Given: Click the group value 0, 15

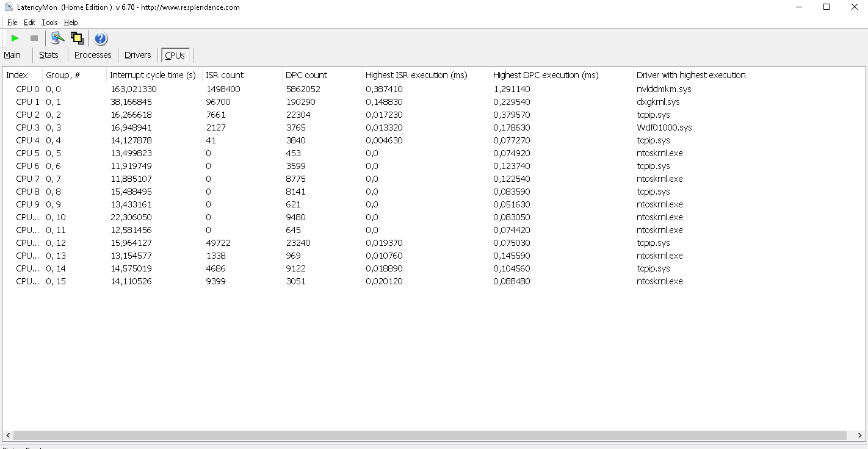Looking at the screenshot, I should (56, 281).
